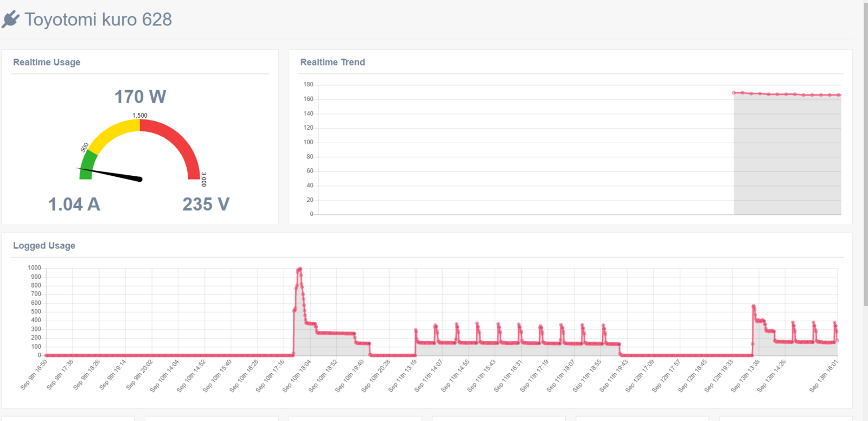
Task: Click the Sep 9th 16:50 time label
Action: point(34,374)
